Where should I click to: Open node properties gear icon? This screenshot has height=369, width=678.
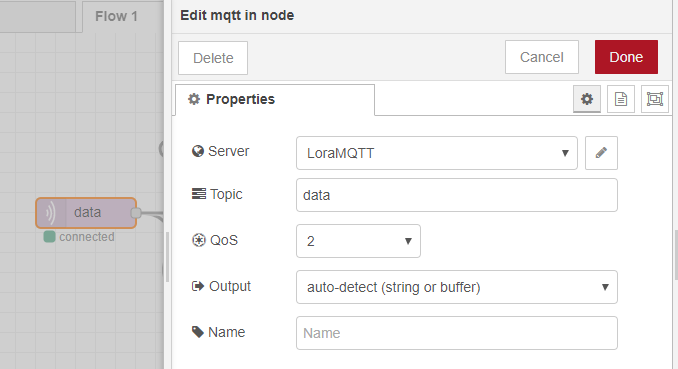(587, 99)
